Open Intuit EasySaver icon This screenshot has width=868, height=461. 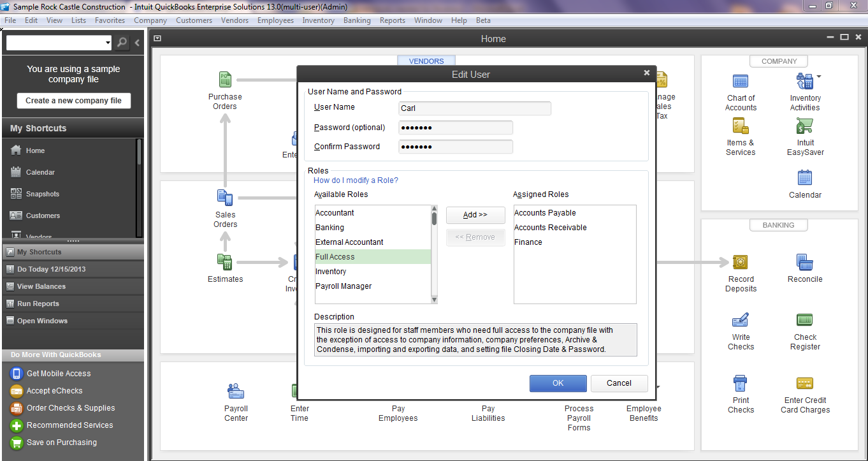coord(804,126)
